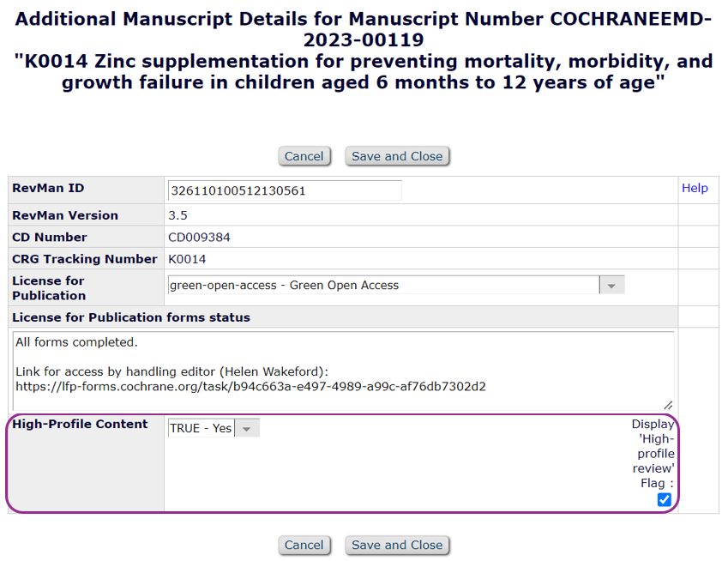
Task: Click the CD Number value CD009384
Action: coord(199,238)
